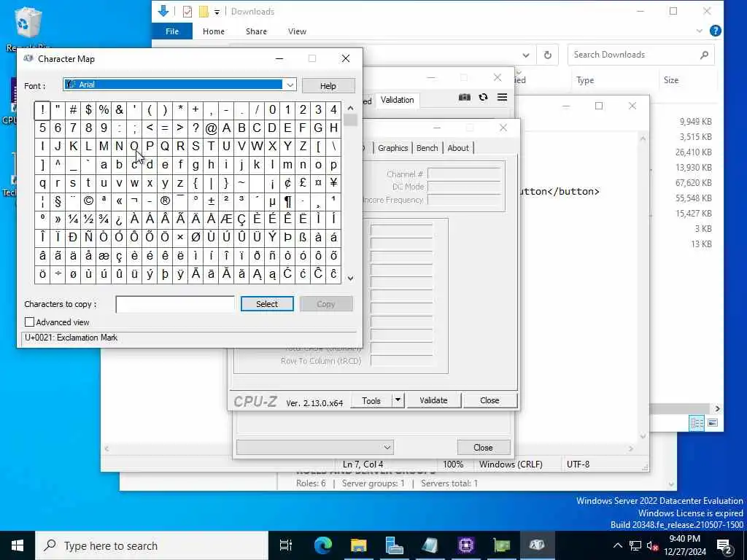
Task: Pick the yen sign ¥ character
Action: (333, 183)
